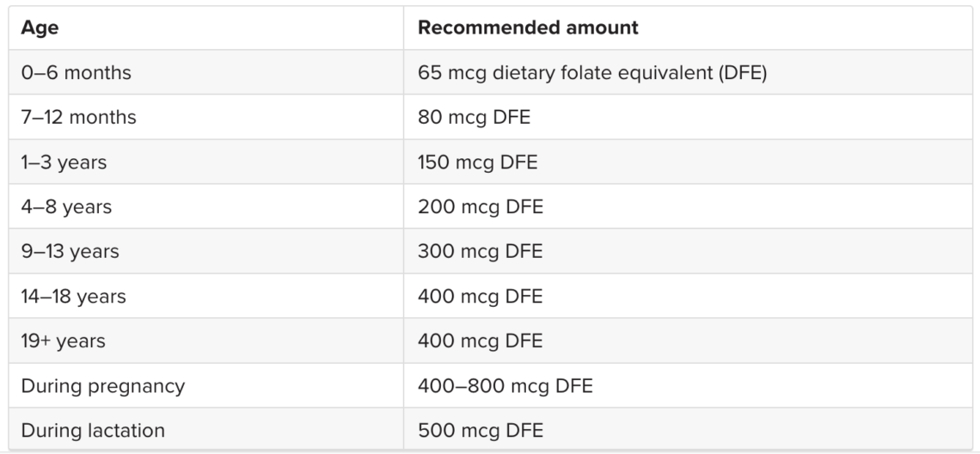Screen dimensions: 980x454
Task: Click the "300 mcg DFE" amount cell
Action: (x=481, y=251)
